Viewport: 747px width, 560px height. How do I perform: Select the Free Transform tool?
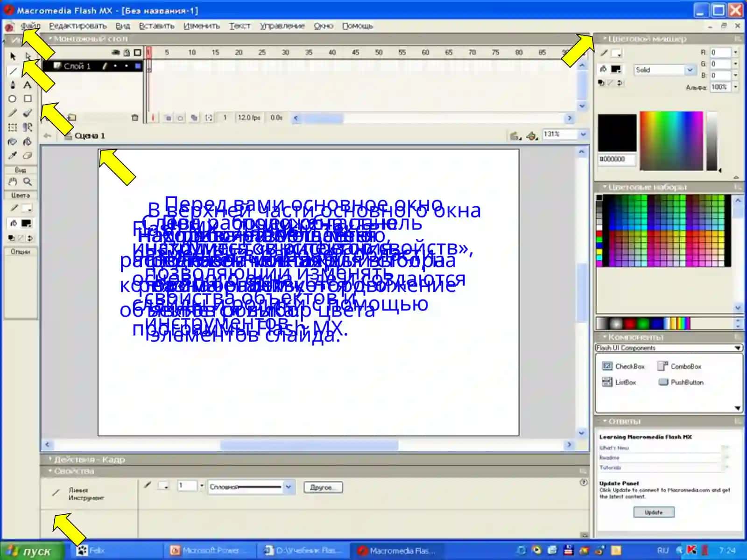click(x=13, y=127)
